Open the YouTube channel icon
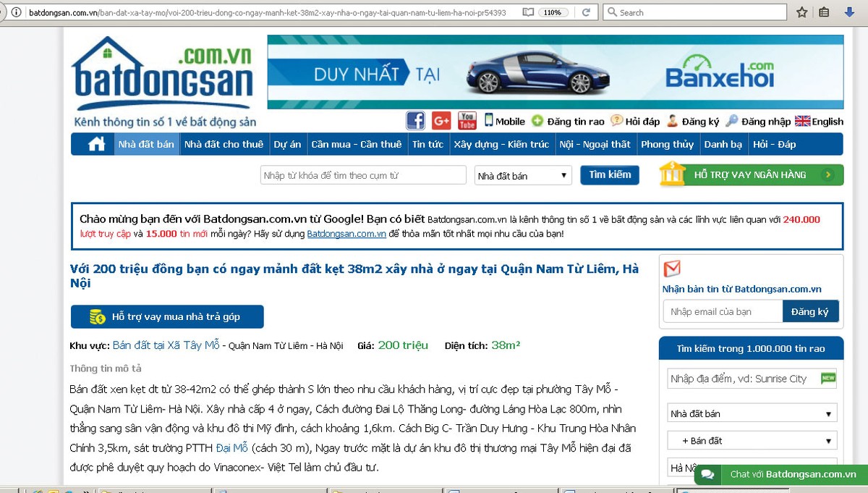This screenshot has width=868, height=493. (467, 121)
